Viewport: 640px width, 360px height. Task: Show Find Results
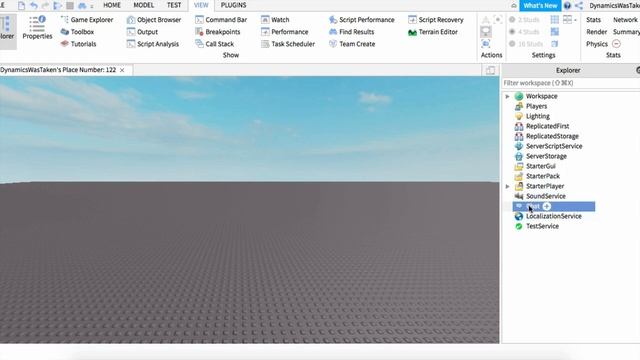[351, 32]
